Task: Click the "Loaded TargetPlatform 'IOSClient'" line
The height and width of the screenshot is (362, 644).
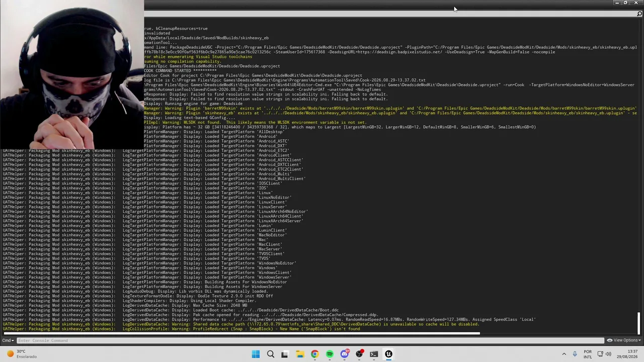Action: [142, 184]
